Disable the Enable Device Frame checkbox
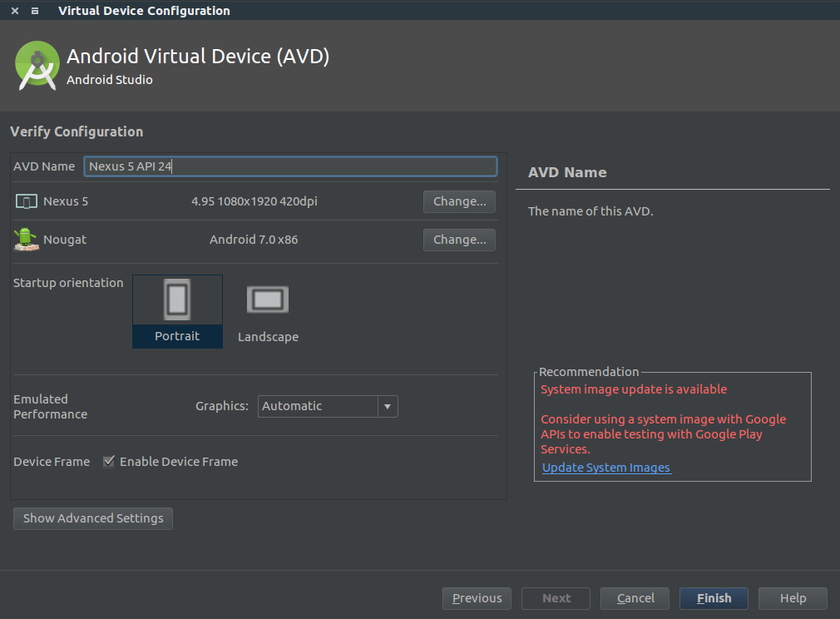 click(109, 461)
